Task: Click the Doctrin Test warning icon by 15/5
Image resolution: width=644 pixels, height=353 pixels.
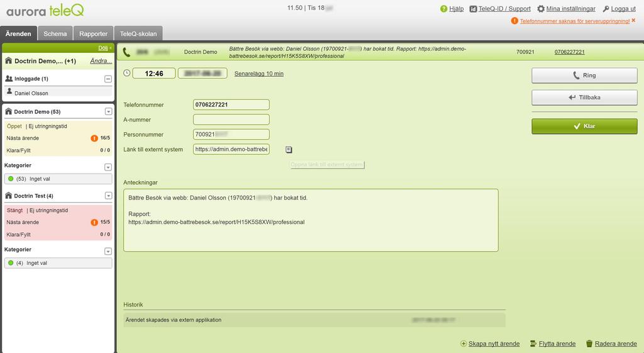Action: pos(94,222)
